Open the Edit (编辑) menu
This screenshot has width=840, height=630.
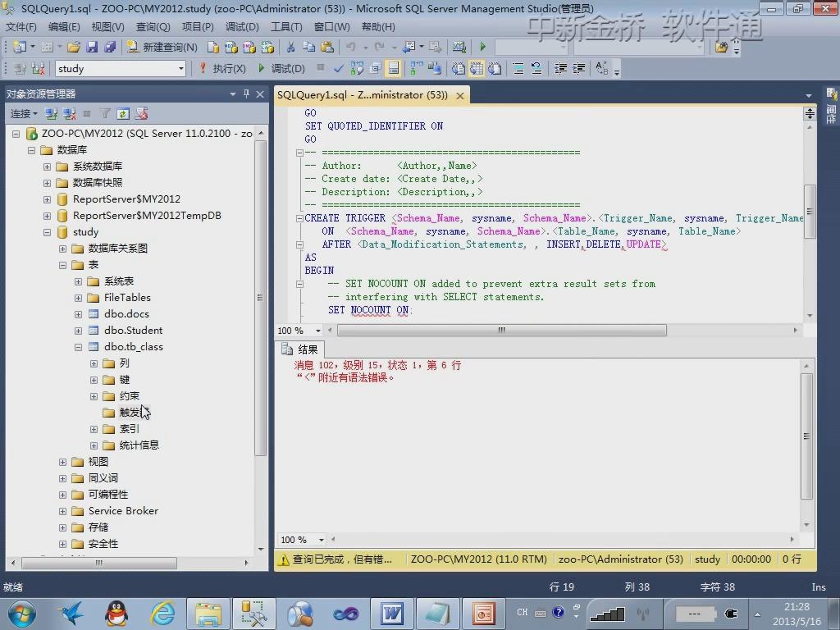64,27
